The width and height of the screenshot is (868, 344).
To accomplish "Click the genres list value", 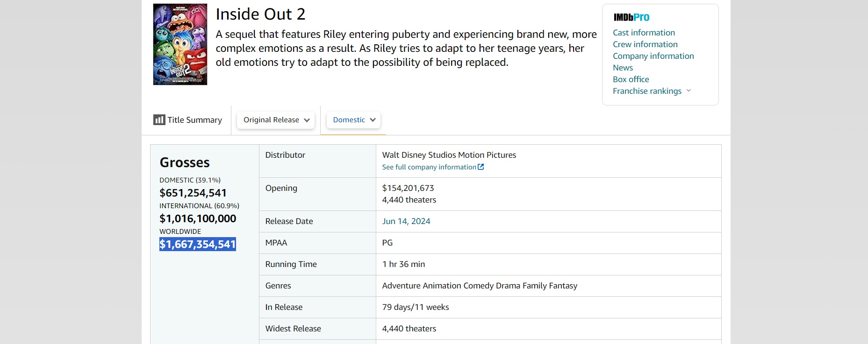I will (x=480, y=286).
